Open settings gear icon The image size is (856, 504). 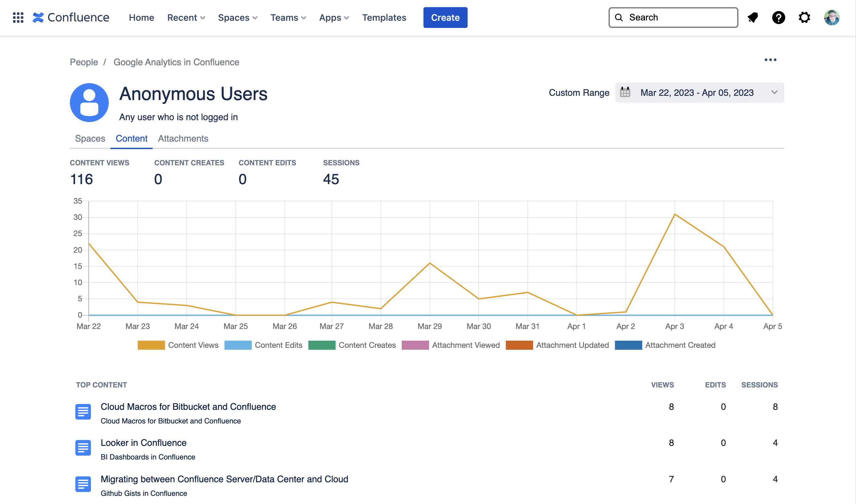(804, 17)
